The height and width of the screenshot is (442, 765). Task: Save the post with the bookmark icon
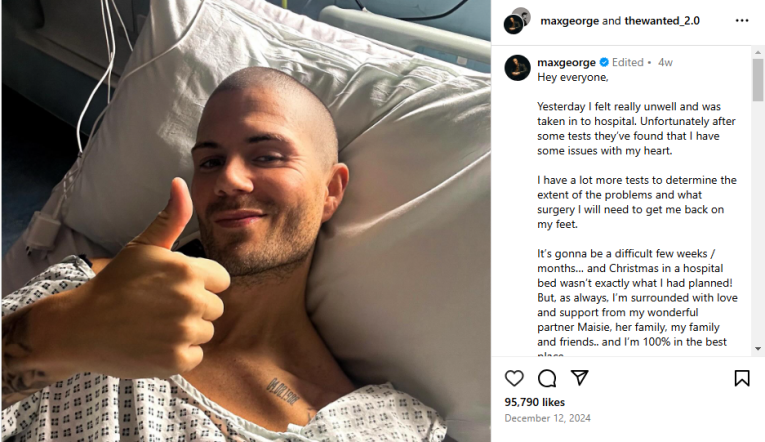pos(742,378)
